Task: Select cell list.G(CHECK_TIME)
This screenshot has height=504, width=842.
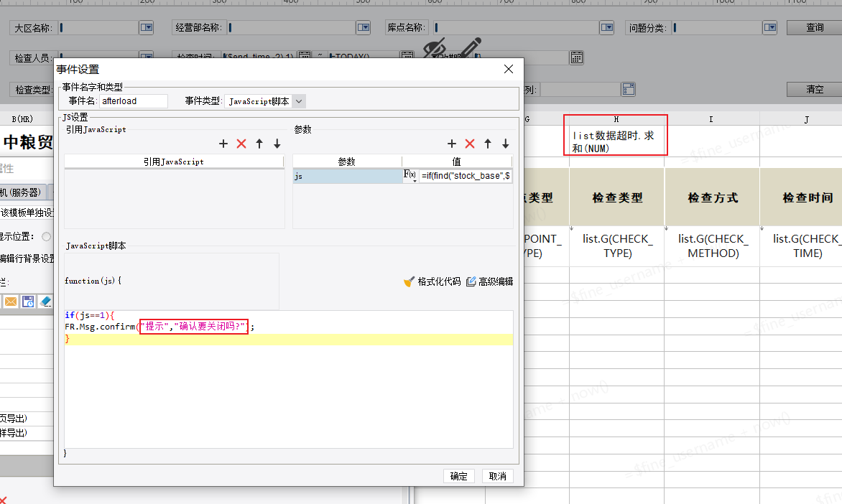Action: coord(802,246)
